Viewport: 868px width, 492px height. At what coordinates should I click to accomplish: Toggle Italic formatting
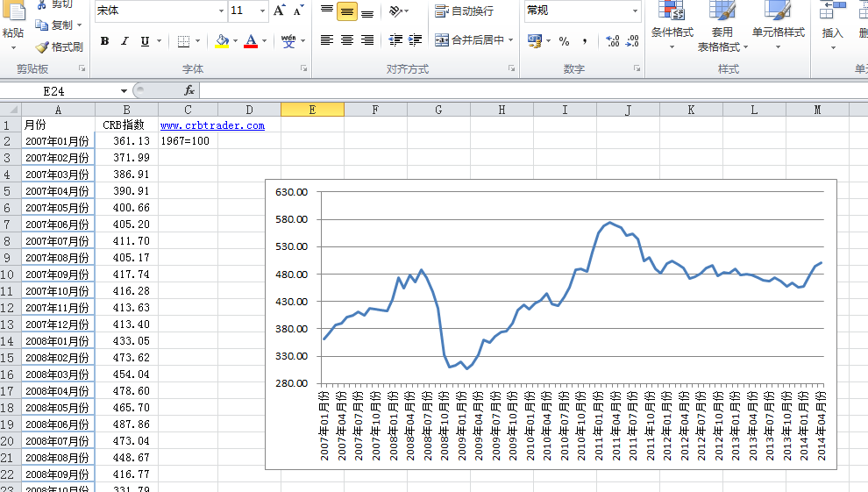(125, 41)
